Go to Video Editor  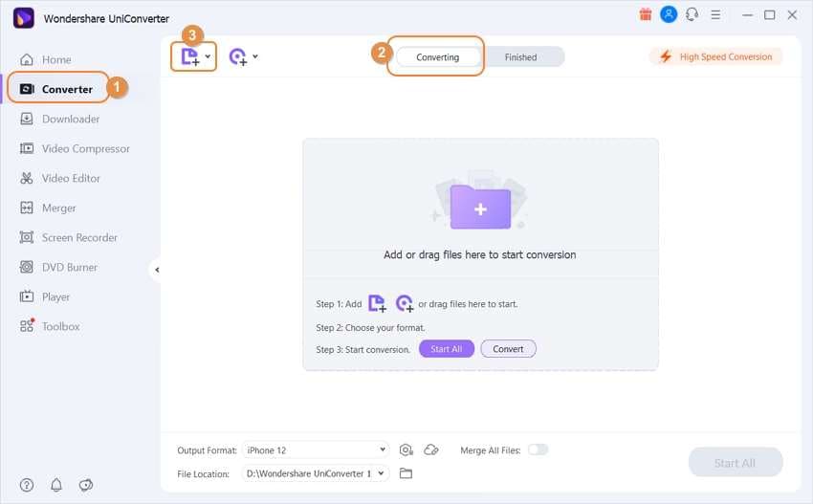coord(59,179)
